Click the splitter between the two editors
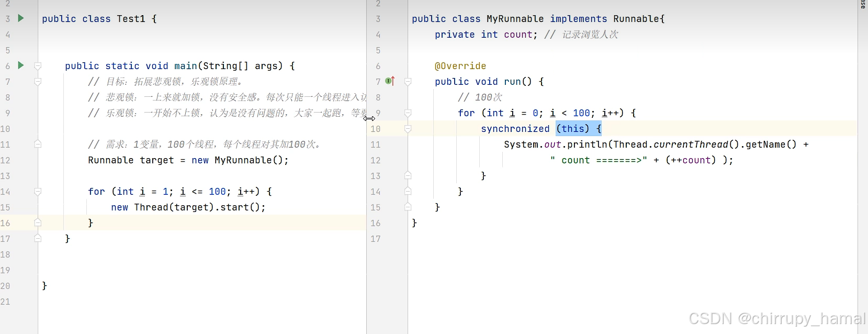The width and height of the screenshot is (868, 334). point(367,167)
